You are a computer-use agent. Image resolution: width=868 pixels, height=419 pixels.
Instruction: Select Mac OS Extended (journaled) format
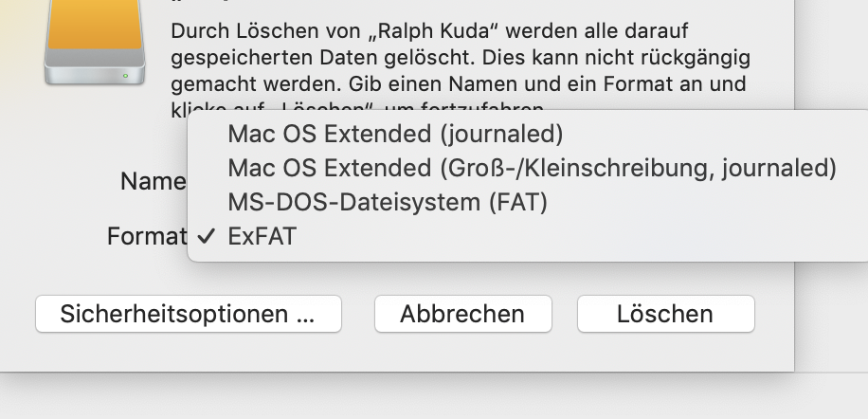(x=395, y=134)
